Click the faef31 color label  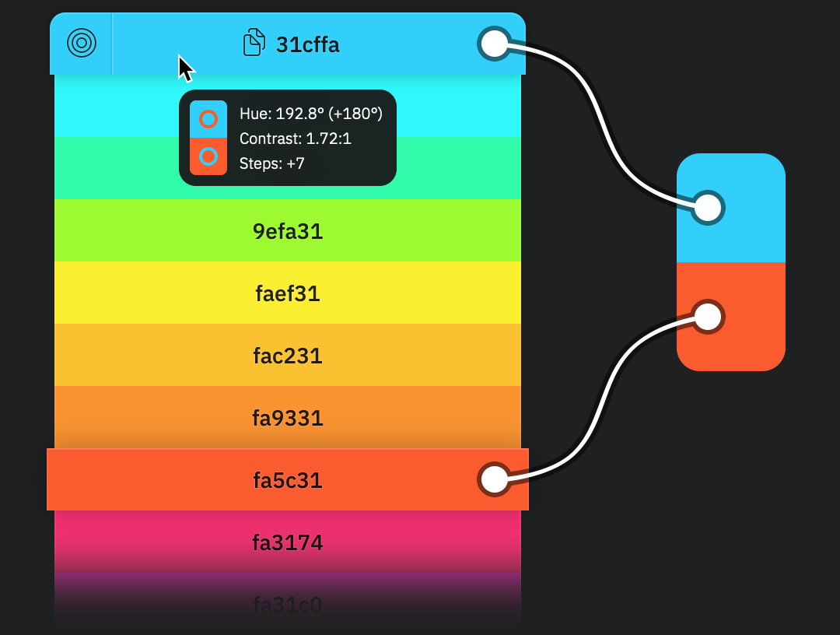click(288, 293)
